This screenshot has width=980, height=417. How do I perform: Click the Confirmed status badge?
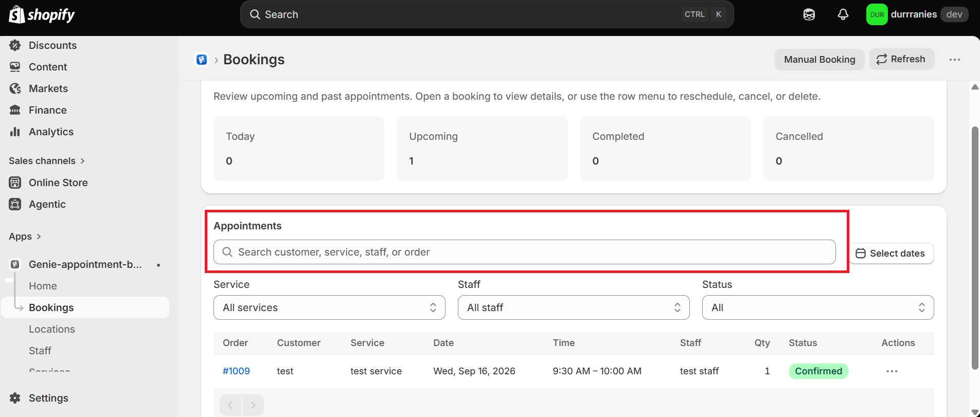(x=818, y=371)
